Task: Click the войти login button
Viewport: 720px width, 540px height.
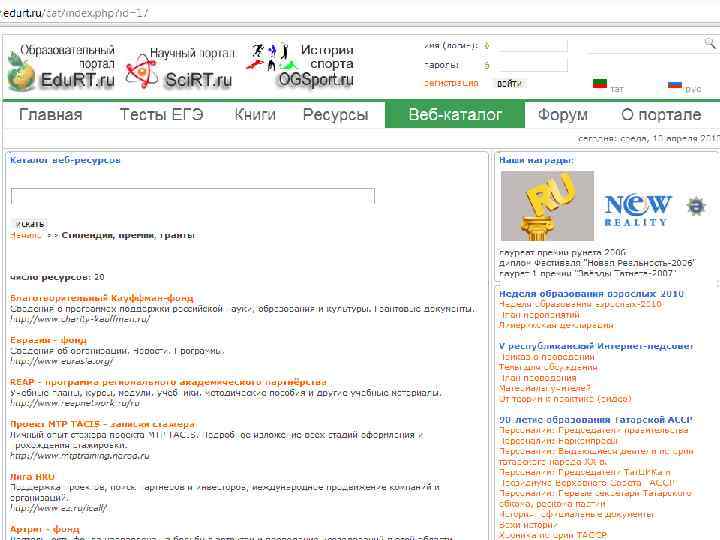Action: pyautogui.click(x=509, y=84)
